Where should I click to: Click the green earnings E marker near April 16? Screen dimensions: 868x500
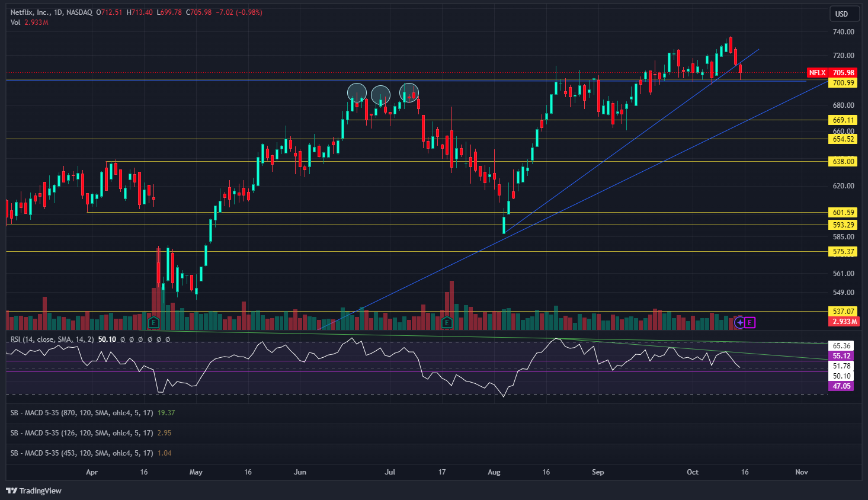click(153, 322)
